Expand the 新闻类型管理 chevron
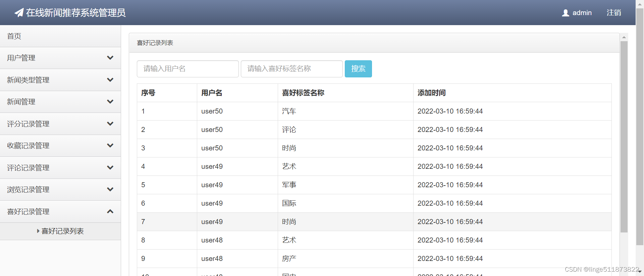 110,80
